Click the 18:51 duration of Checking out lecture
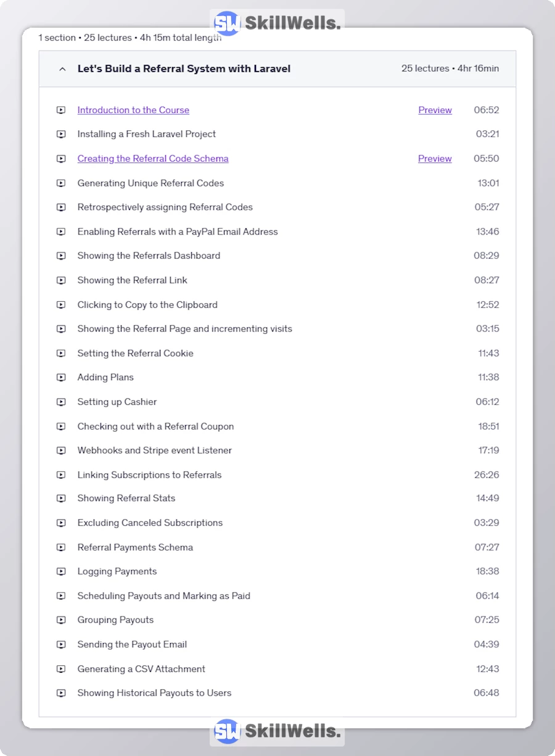 tap(488, 426)
